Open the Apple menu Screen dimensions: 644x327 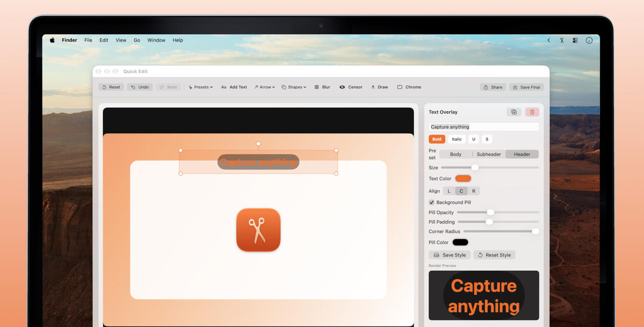pos(52,40)
